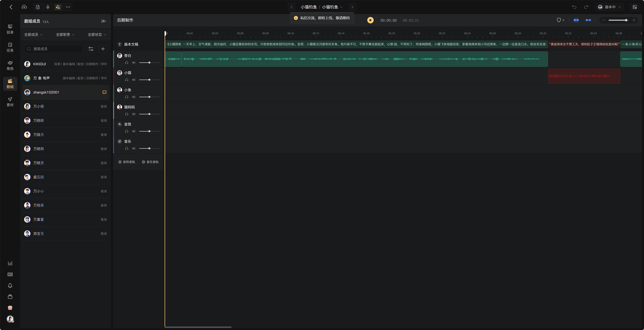Open member filter settings icon

91,49
